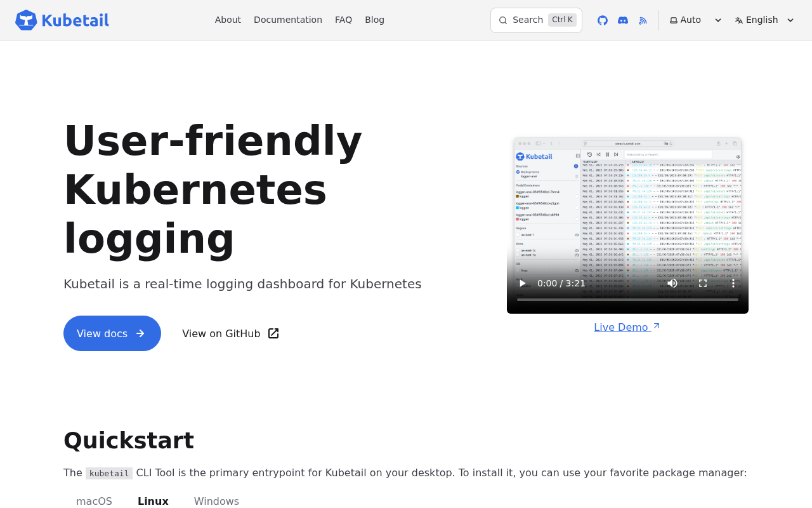Viewport: 812px width, 508px height.
Task: Click the View docs button
Action: pos(112,333)
